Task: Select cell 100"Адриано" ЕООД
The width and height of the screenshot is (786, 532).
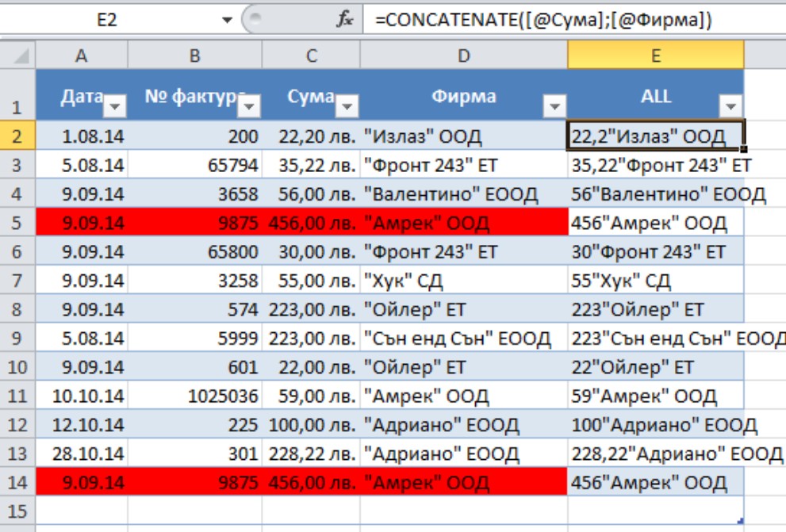Action: (656, 425)
